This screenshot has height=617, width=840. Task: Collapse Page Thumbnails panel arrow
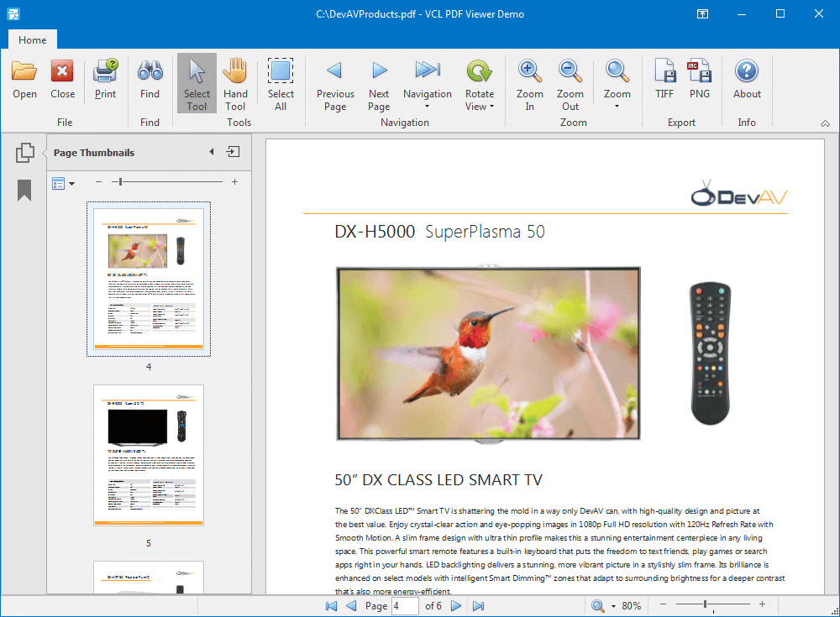click(x=212, y=152)
